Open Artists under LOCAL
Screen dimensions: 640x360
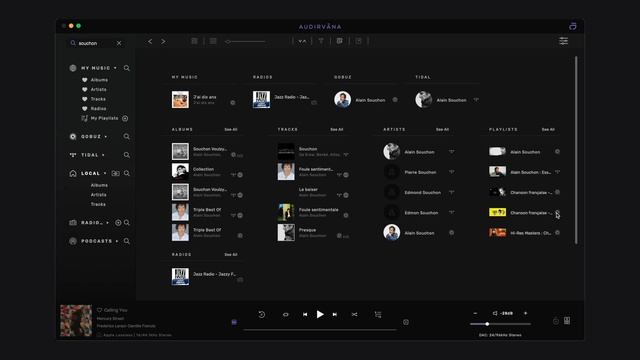[x=98, y=195]
